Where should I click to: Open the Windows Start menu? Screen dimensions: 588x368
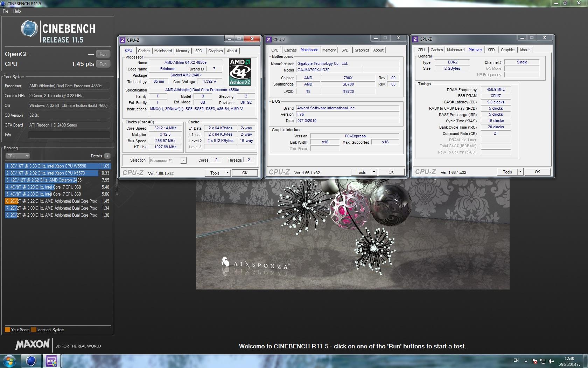[x=9, y=361]
